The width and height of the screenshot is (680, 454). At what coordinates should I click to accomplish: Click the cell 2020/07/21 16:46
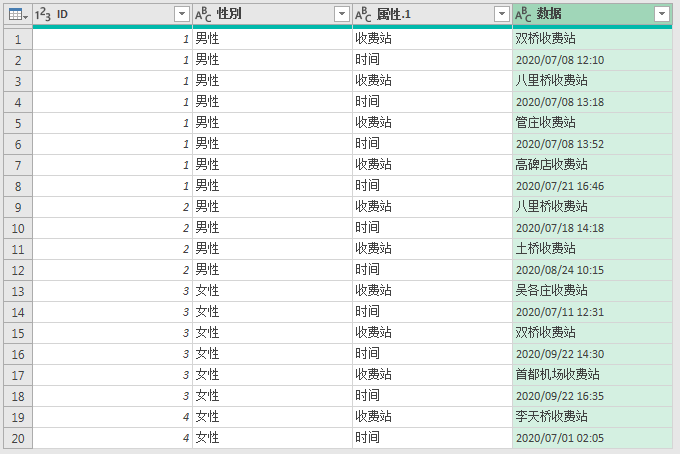point(592,186)
